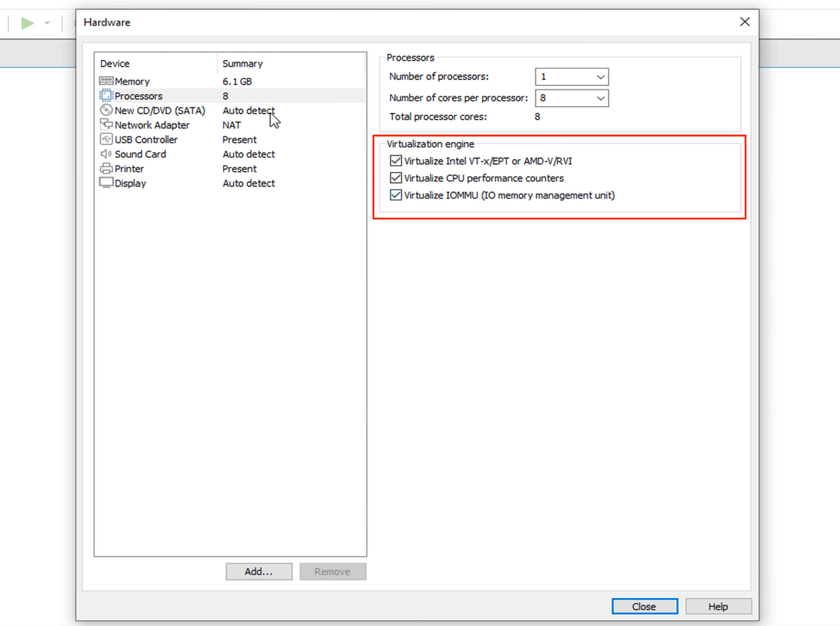Click the Sound Card speaker icon
The image size is (840, 626).
click(106, 154)
